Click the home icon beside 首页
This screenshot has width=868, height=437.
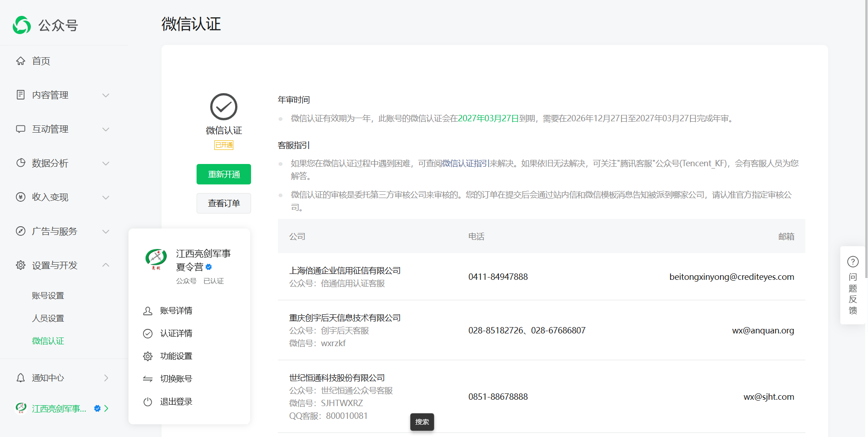pos(20,61)
